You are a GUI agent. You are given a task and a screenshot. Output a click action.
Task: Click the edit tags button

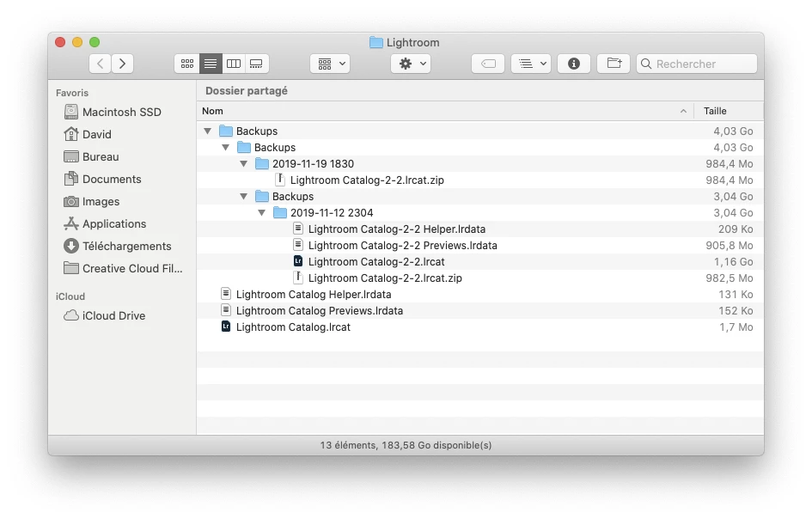click(488, 64)
